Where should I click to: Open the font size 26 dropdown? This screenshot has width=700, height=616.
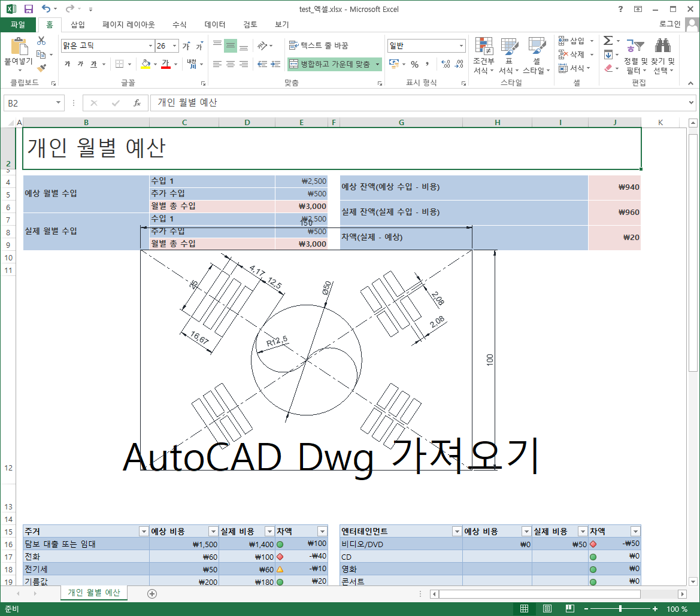tap(175, 45)
